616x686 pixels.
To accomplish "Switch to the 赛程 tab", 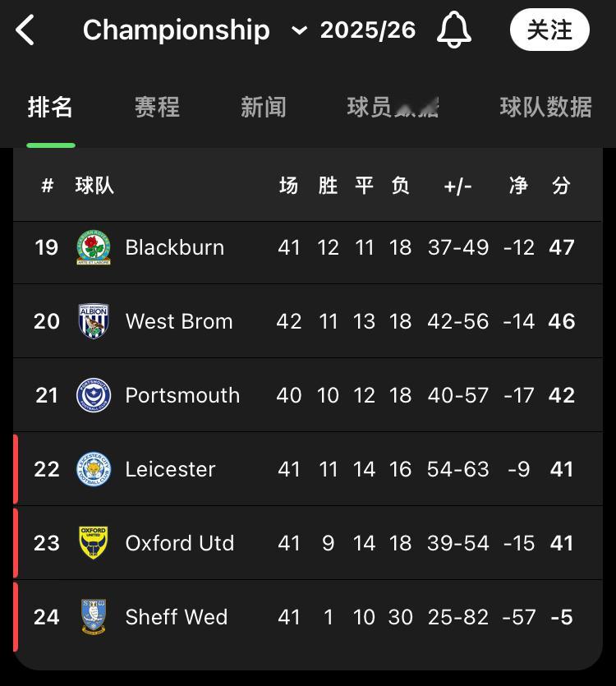I will [x=157, y=107].
